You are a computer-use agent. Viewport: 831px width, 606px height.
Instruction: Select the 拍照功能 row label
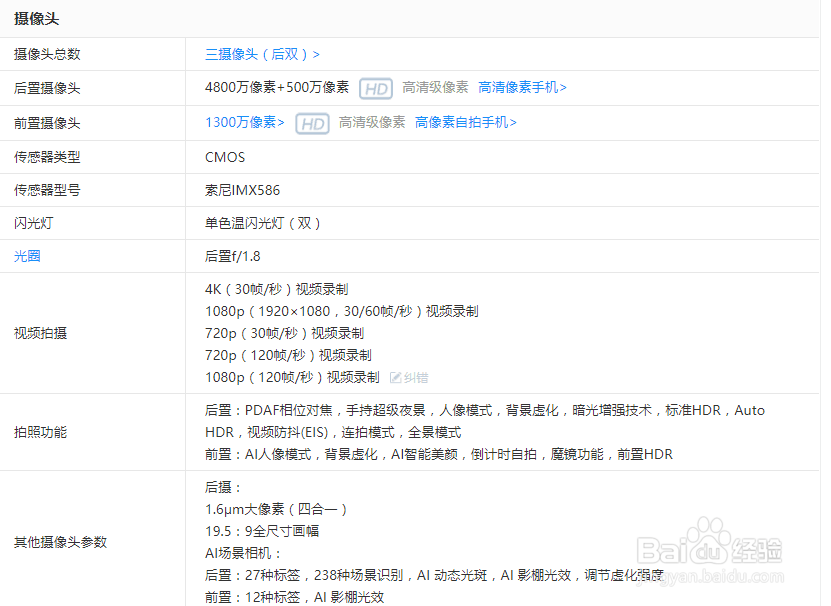(40, 433)
